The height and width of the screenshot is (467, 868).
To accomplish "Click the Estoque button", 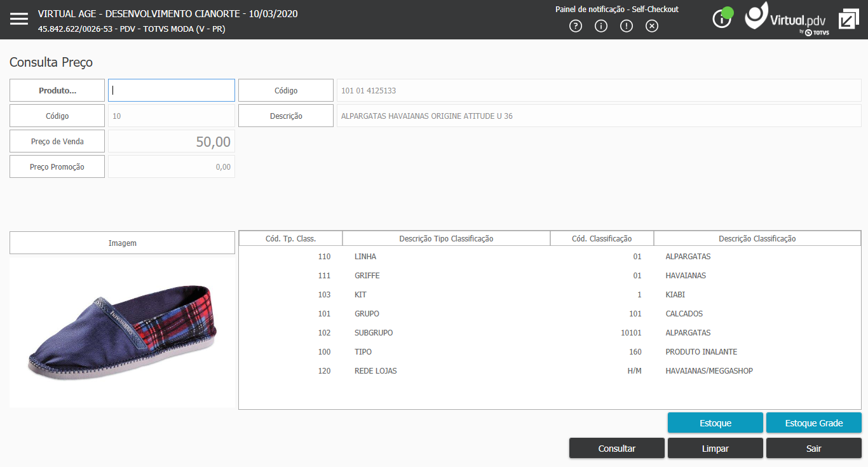I will click(x=715, y=423).
